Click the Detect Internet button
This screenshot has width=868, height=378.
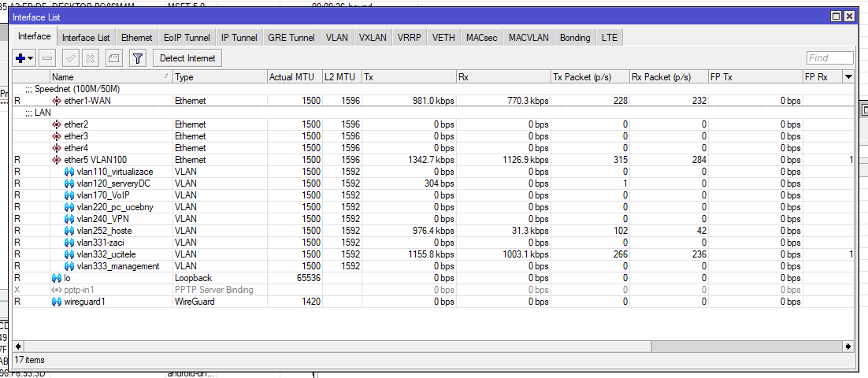[187, 57]
